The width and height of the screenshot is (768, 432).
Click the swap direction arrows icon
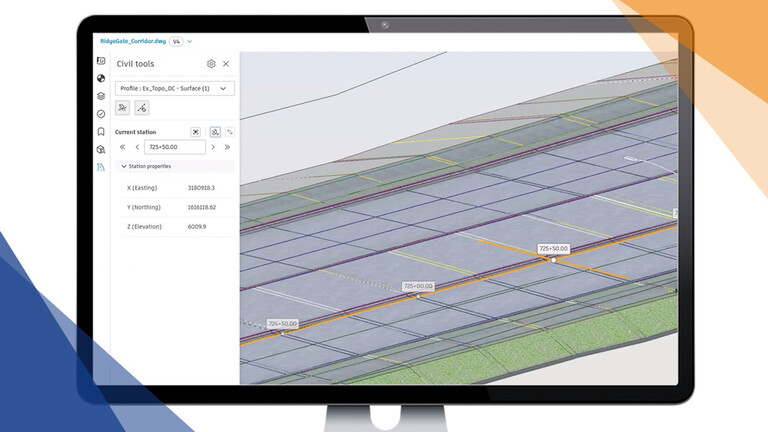pyautogui.click(x=230, y=132)
